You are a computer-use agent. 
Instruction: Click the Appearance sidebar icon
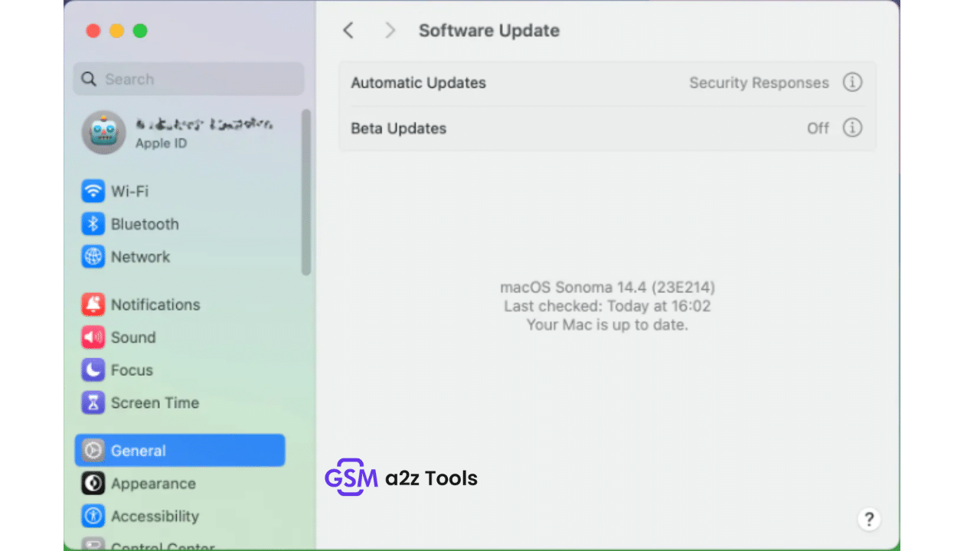click(92, 483)
